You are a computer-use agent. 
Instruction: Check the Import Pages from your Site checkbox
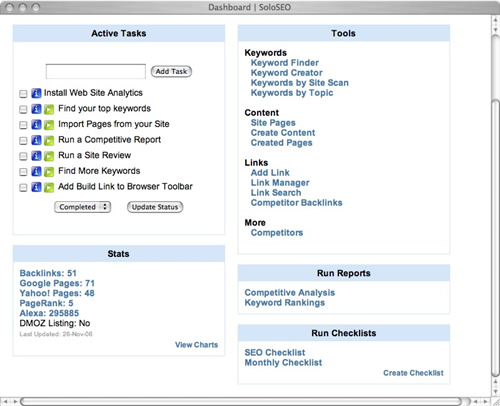point(23,125)
